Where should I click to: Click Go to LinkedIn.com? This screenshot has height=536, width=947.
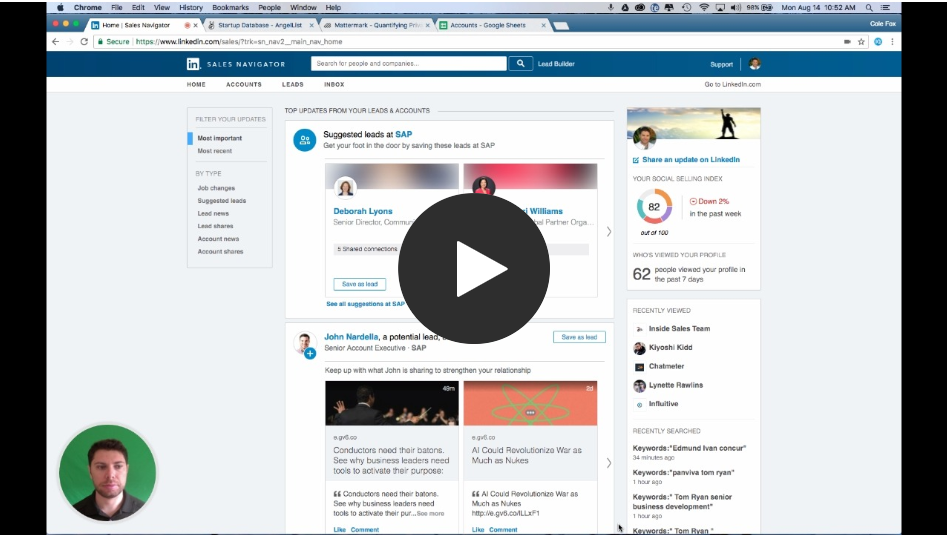(733, 85)
